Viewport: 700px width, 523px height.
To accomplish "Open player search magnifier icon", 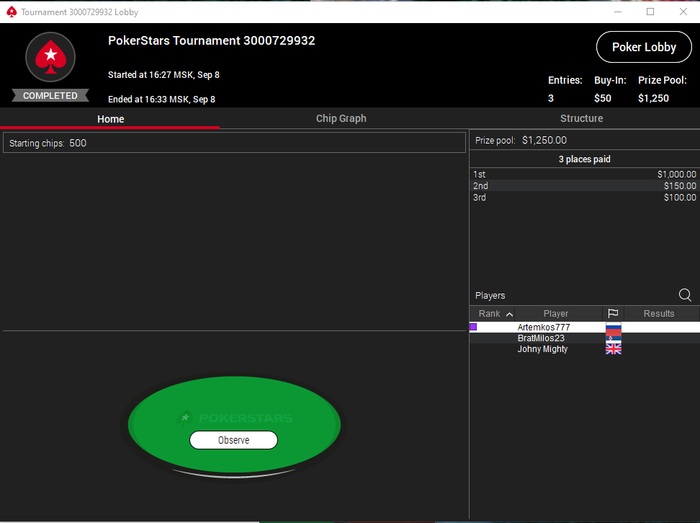I will coord(685,295).
